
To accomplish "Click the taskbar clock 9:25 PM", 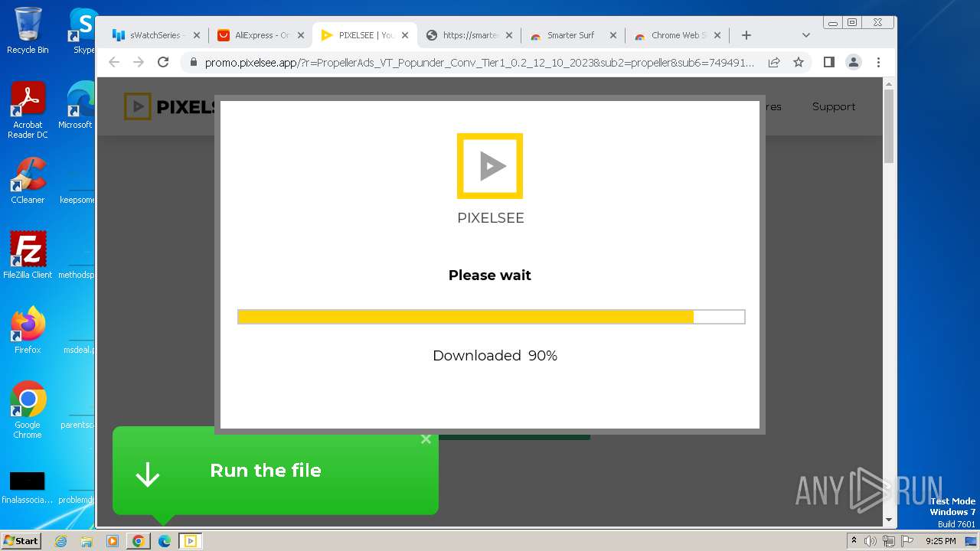I will tap(940, 541).
